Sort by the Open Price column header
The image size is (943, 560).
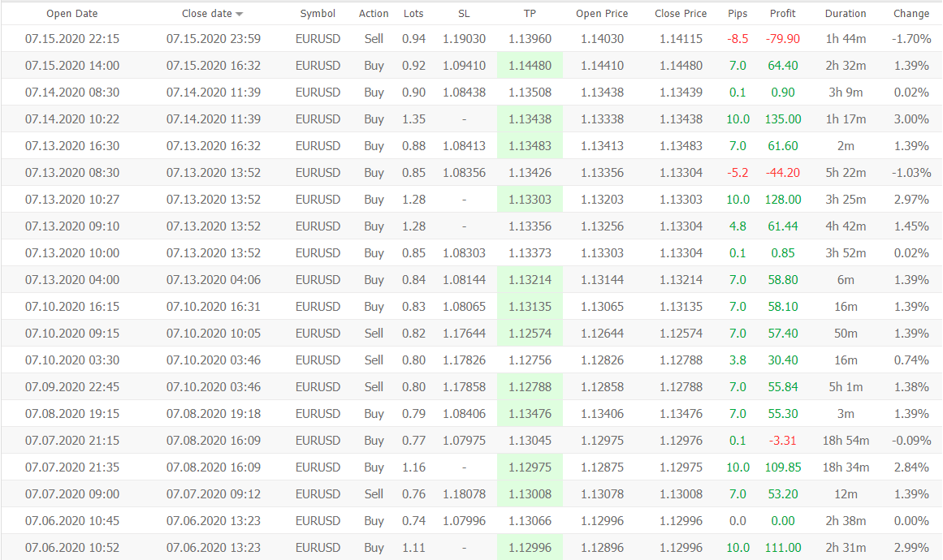click(x=602, y=13)
